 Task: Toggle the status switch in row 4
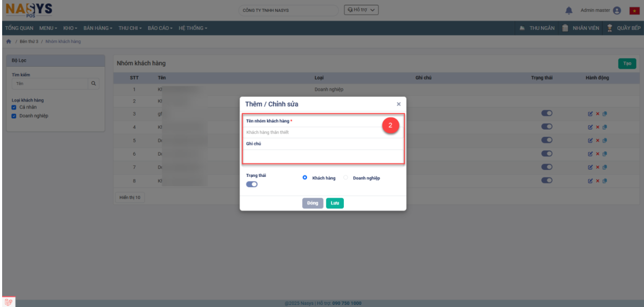click(546, 127)
